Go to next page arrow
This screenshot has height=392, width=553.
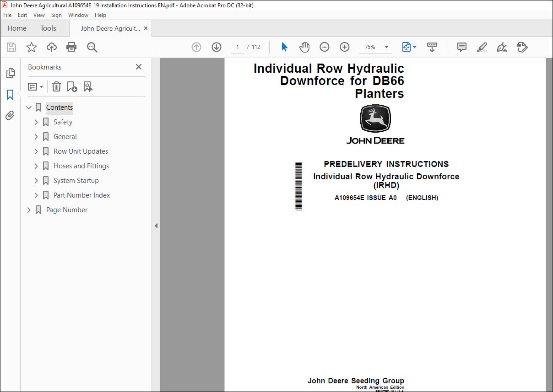(217, 47)
